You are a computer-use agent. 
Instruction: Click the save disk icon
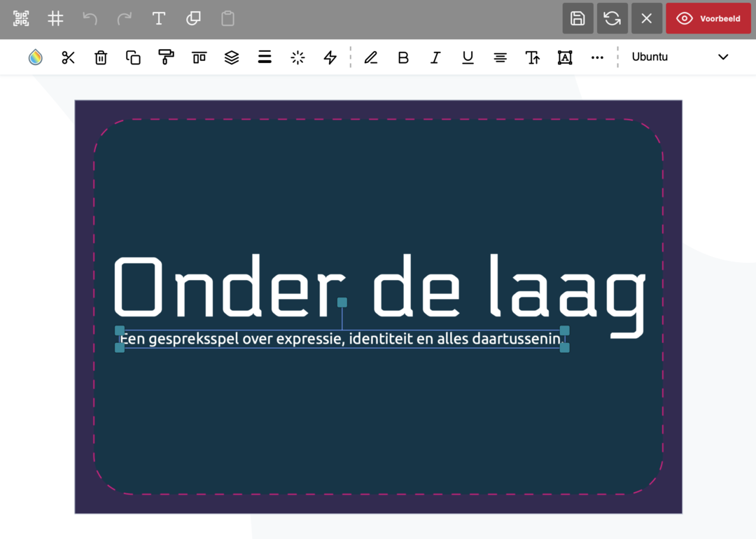[x=577, y=19]
